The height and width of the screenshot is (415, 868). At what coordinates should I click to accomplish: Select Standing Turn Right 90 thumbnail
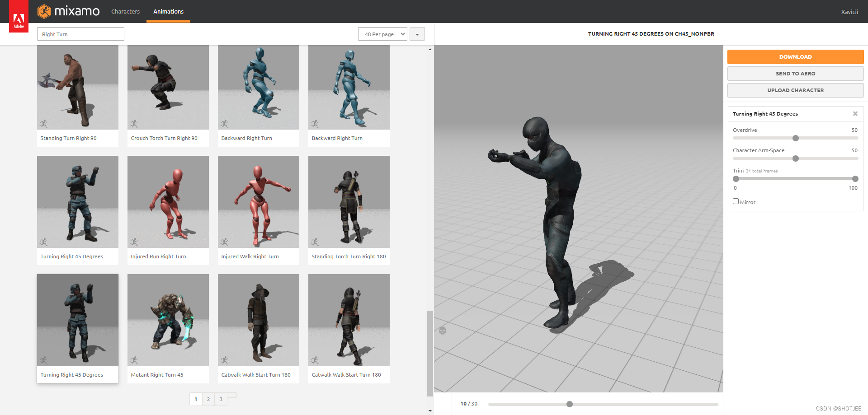pos(78,87)
